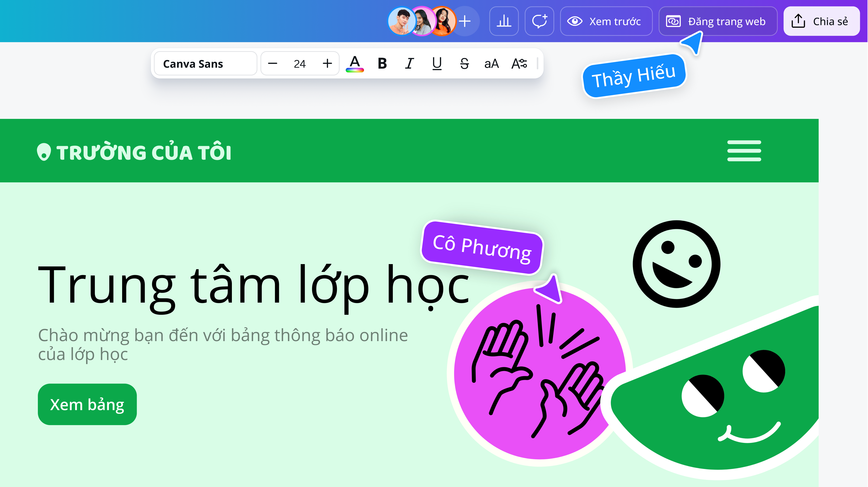Toggle italic formatting

[x=409, y=64]
